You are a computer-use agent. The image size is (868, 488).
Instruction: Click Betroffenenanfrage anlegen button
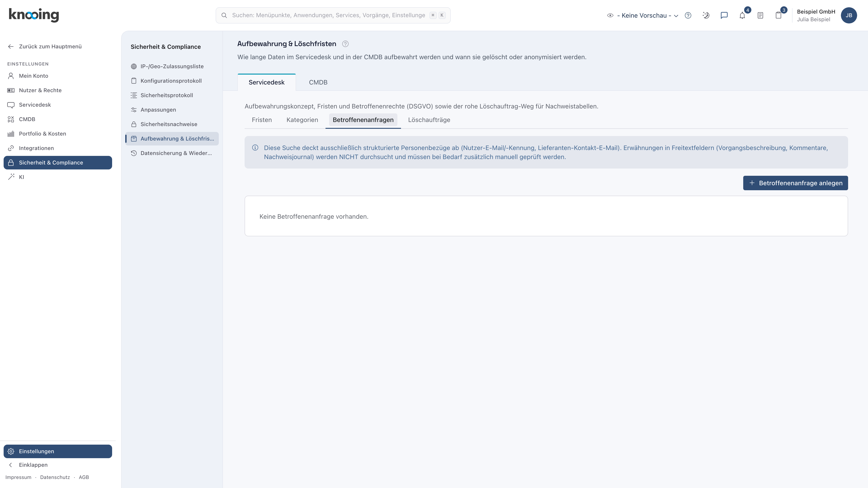tap(795, 183)
